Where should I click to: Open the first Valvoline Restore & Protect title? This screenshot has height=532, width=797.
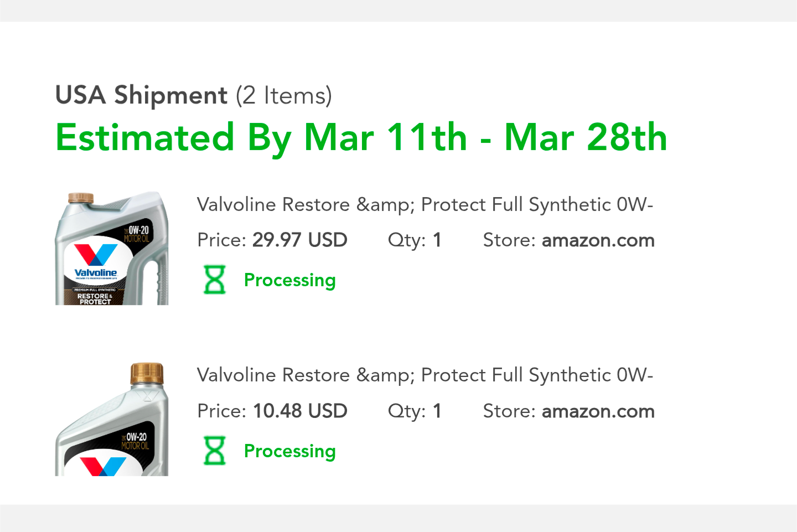pyautogui.click(x=425, y=205)
